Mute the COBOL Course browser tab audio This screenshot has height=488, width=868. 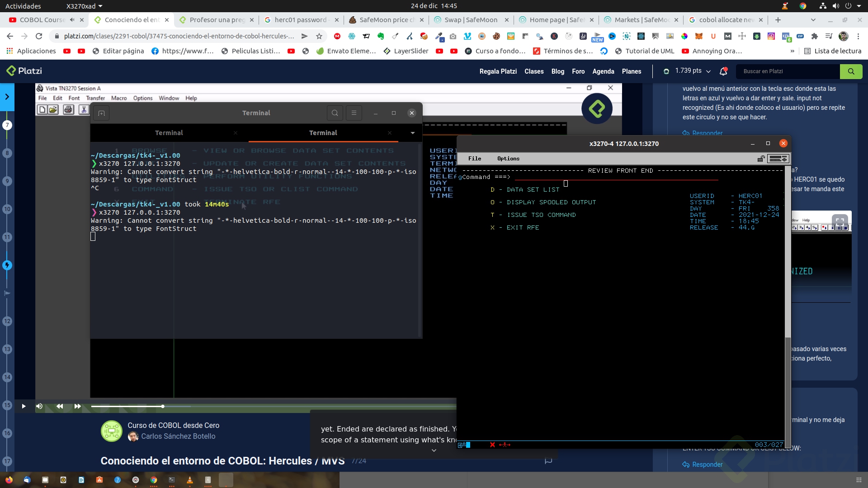72,20
